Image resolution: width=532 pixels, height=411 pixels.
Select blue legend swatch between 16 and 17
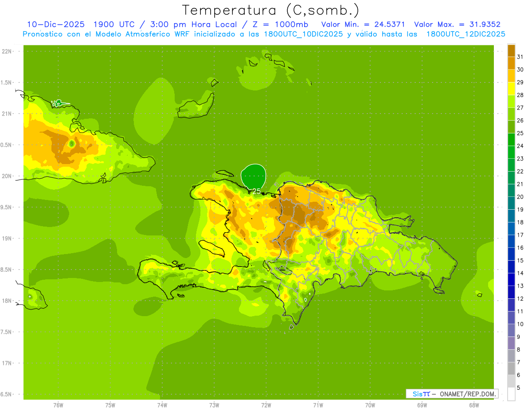coord(511,241)
